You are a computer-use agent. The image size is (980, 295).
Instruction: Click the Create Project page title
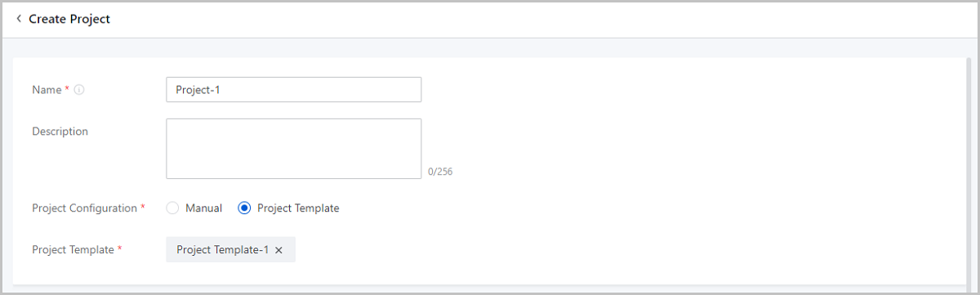[x=69, y=19]
